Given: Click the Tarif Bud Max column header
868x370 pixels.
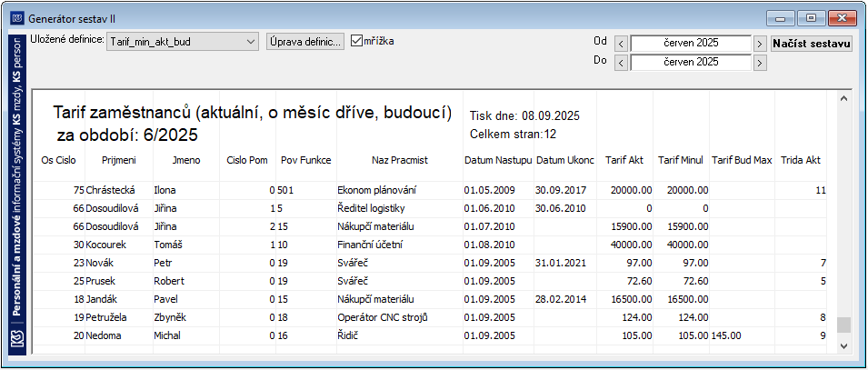Looking at the screenshot, I should click(742, 161).
